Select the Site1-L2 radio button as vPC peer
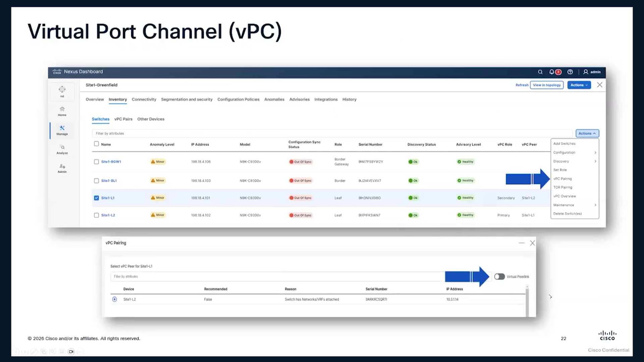Screen dimensions: 644x362 click(x=115, y=299)
